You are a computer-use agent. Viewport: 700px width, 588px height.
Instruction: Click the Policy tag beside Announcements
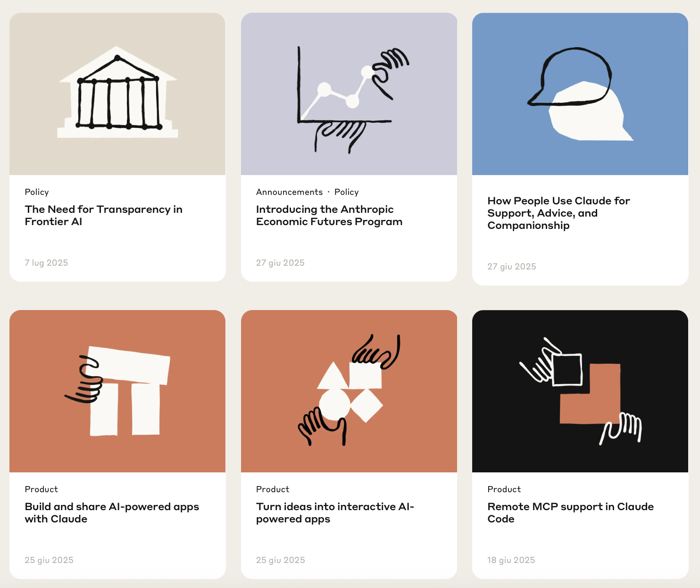346,192
